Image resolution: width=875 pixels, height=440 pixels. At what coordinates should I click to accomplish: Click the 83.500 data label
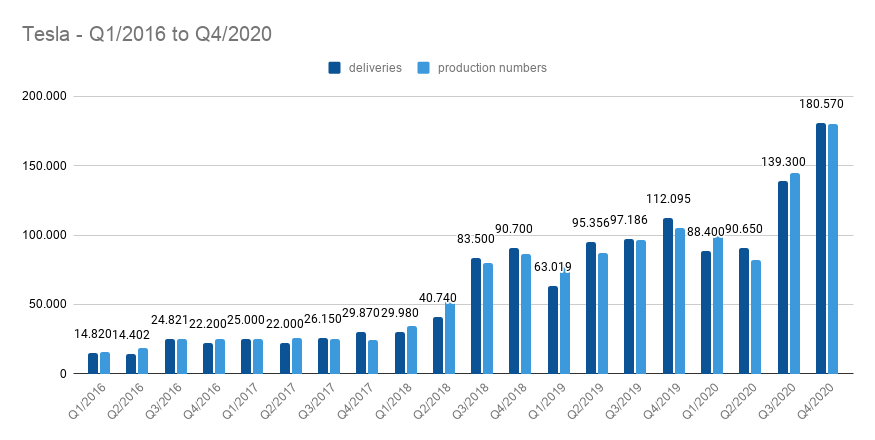(476, 239)
